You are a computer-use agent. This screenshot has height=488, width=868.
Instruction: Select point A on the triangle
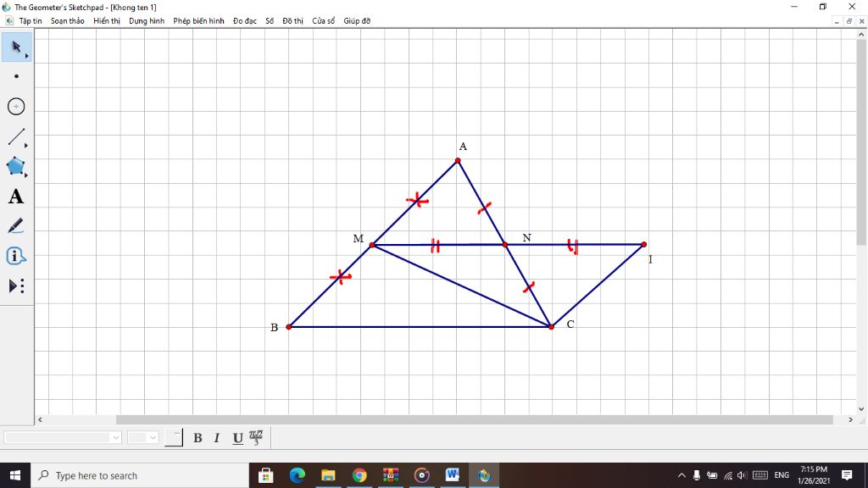coord(458,160)
